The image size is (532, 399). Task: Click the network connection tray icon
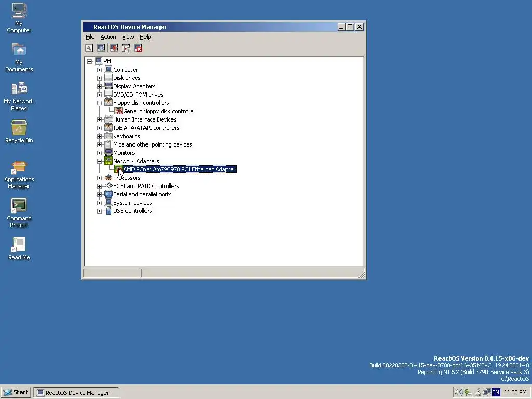(486, 393)
